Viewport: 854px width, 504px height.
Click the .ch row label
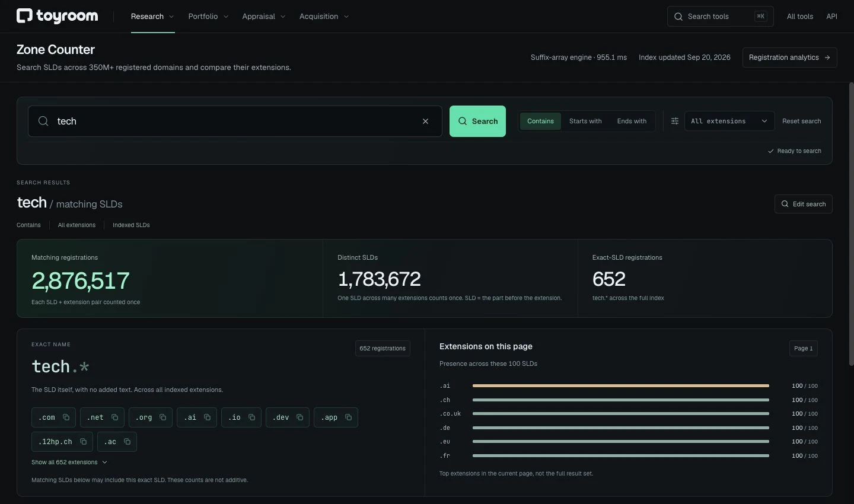pos(445,400)
